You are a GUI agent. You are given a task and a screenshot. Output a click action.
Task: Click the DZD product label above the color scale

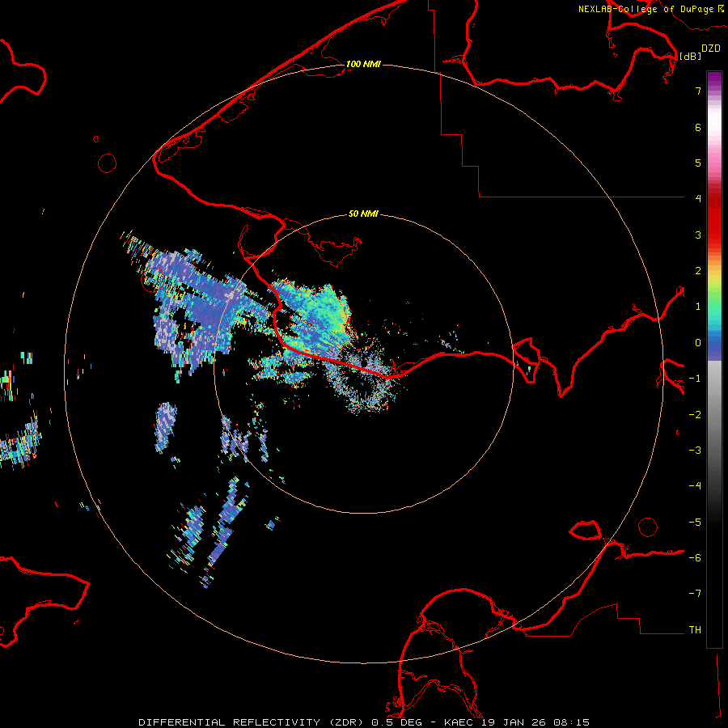pos(711,49)
